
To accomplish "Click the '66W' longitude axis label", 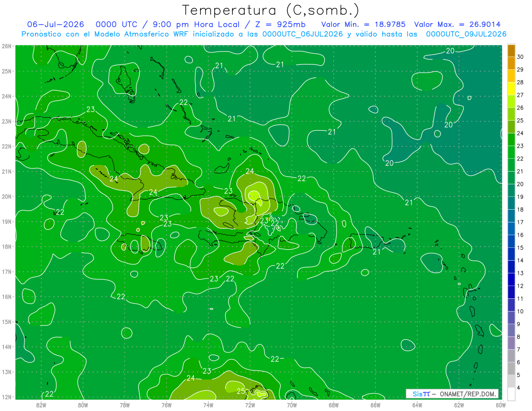I will coord(376,404).
